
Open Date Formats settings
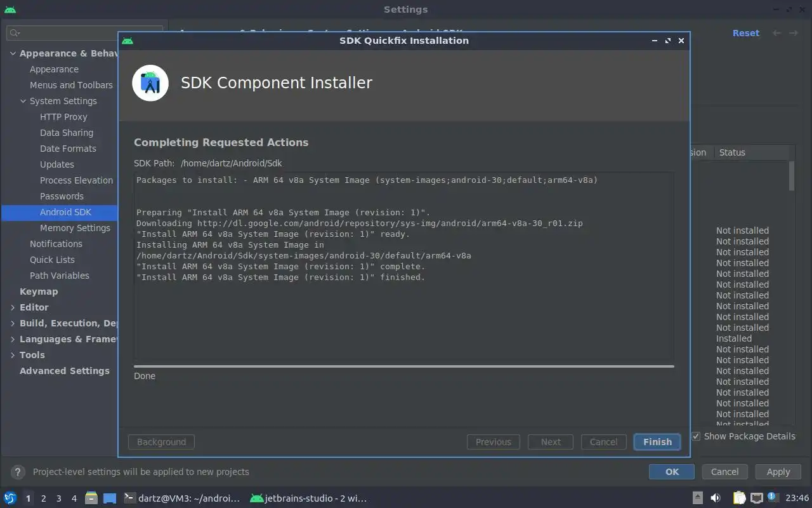click(x=68, y=149)
